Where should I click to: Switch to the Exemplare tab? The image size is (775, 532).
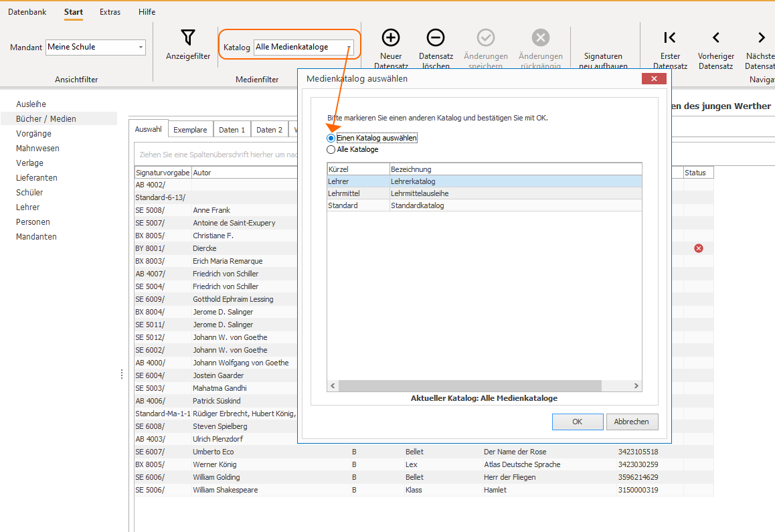(190, 130)
